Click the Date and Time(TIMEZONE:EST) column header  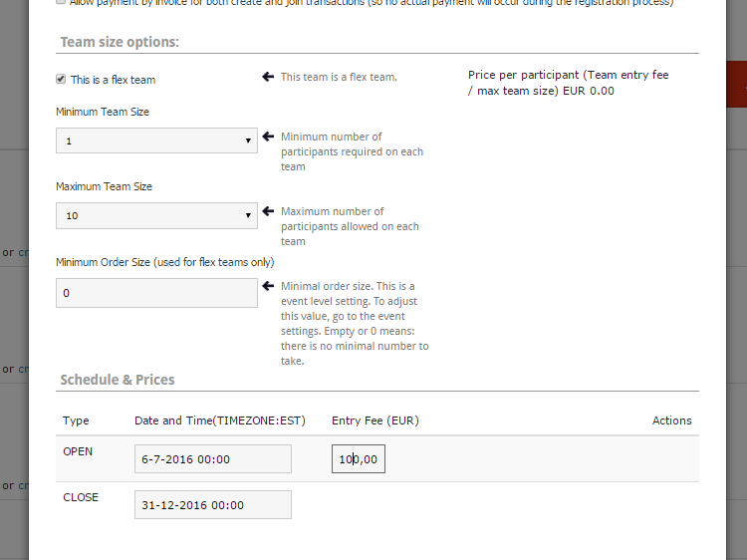(220, 420)
